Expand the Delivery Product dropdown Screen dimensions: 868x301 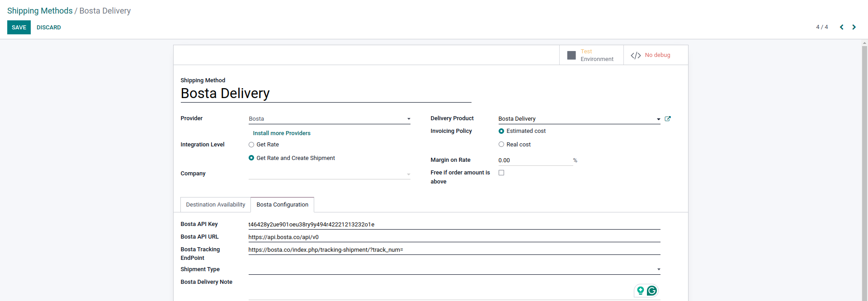pos(579,119)
